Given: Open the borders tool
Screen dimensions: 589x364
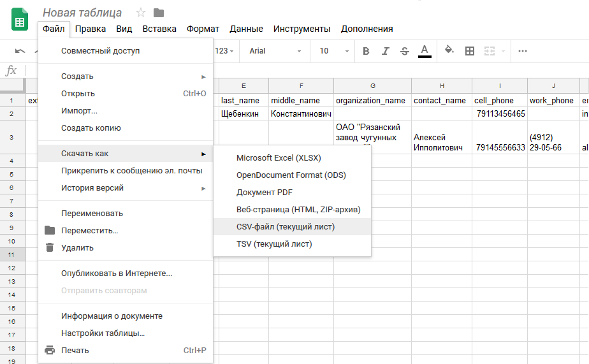Looking at the screenshot, I should pyautogui.click(x=470, y=51).
